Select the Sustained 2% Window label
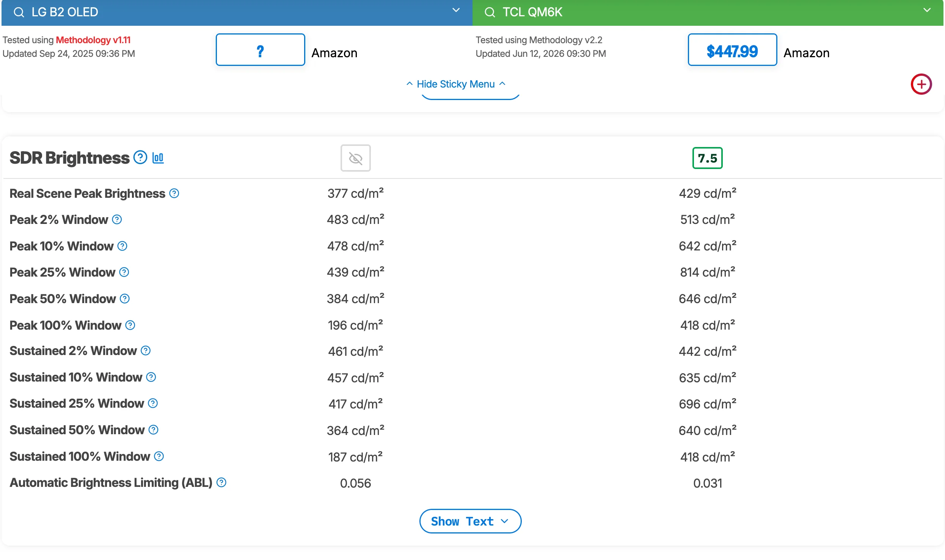 click(x=73, y=351)
